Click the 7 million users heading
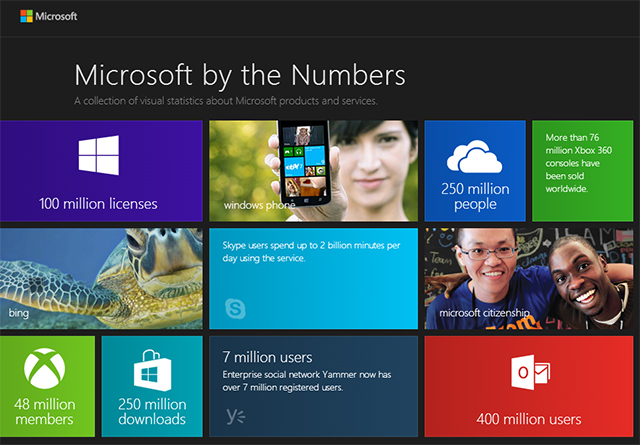 coord(267,357)
